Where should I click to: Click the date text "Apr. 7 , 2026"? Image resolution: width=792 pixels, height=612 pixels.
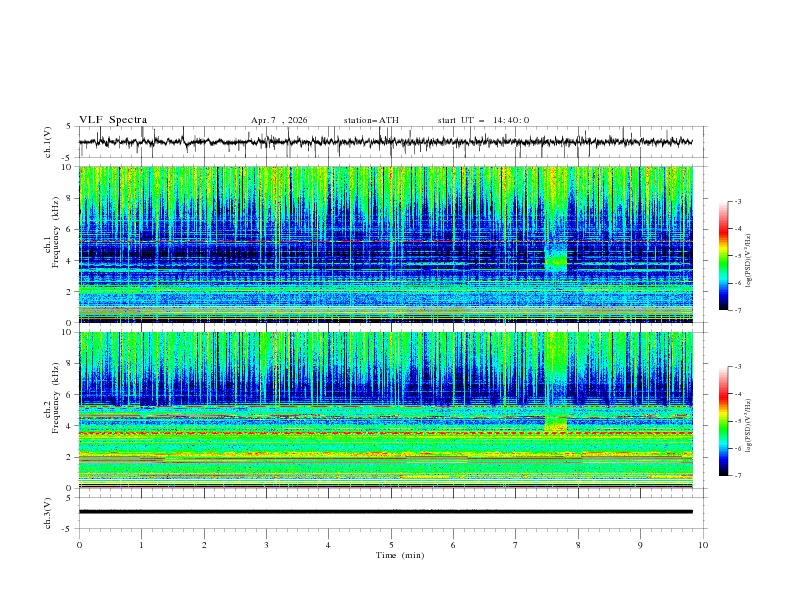pos(279,120)
